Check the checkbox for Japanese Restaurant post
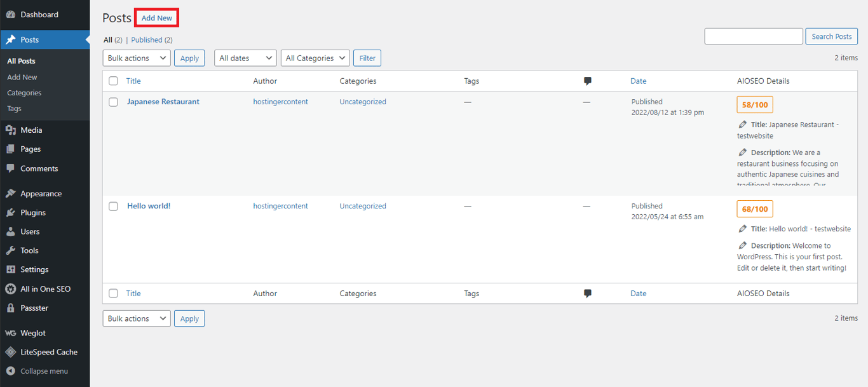The height and width of the screenshot is (387, 868). [x=113, y=102]
